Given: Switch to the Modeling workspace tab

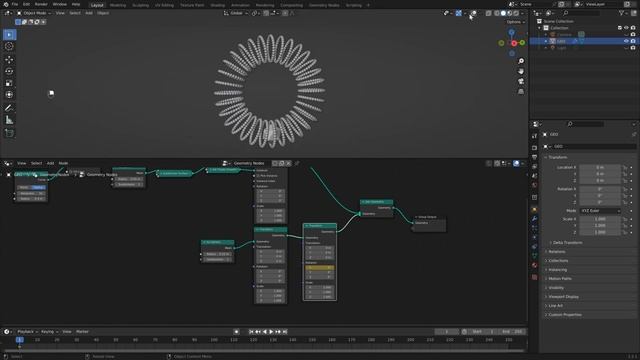Looking at the screenshot, I should [x=118, y=5].
